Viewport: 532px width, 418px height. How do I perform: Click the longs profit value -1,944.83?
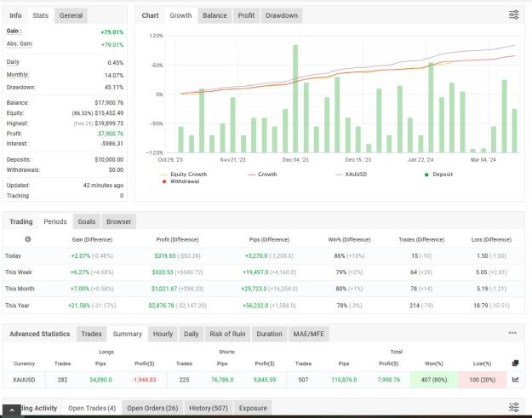pyautogui.click(x=144, y=380)
